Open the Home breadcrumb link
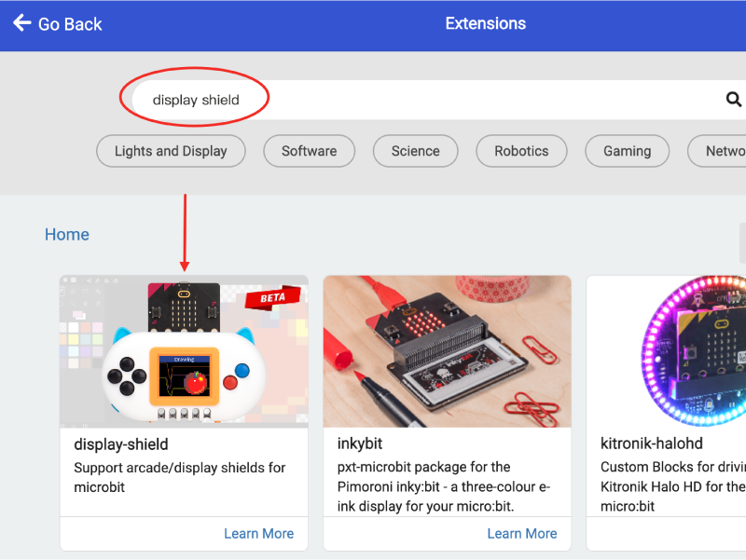 pyautogui.click(x=67, y=235)
